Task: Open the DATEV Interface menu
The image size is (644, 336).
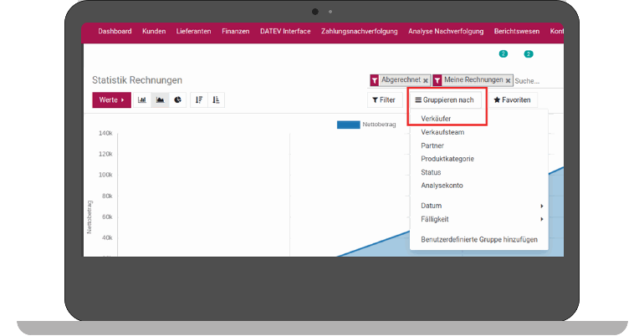Action: [x=285, y=32]
